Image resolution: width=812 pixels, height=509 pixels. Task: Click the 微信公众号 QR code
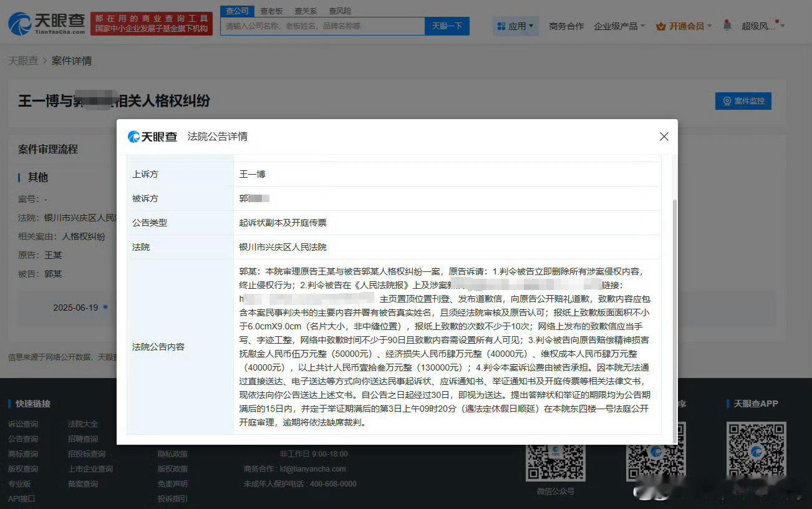tap(555, 462)
